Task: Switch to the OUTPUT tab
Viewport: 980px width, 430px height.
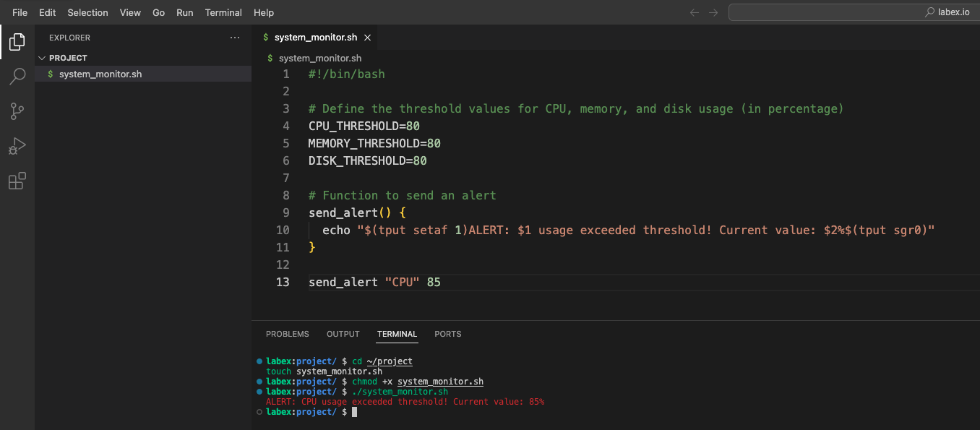Action: 343,334
